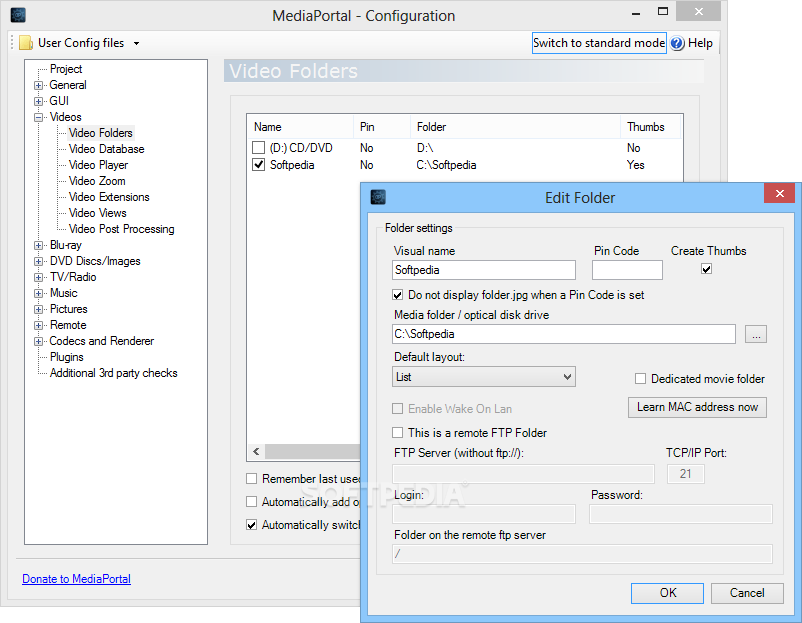
Task: Click the Edit Folder dialog title icon
Action: pyautogui.click(x=378, y=197)
